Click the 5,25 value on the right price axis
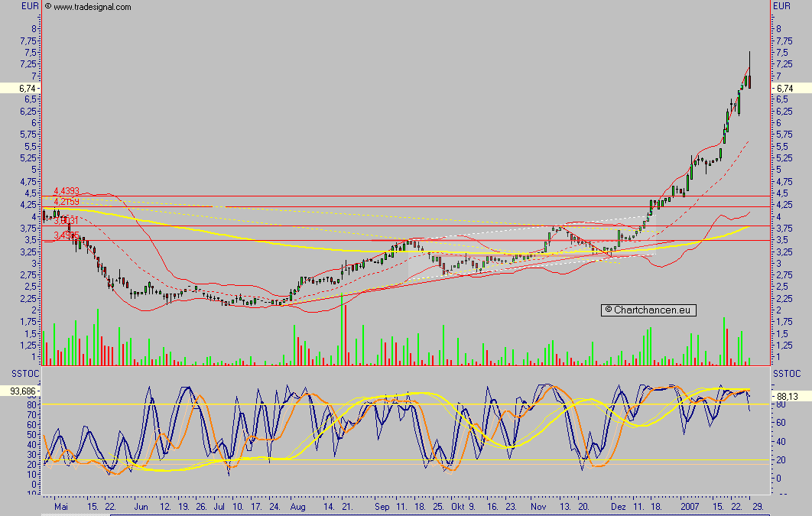The height and width of the screenshot is (516, 812). [784, 157]
